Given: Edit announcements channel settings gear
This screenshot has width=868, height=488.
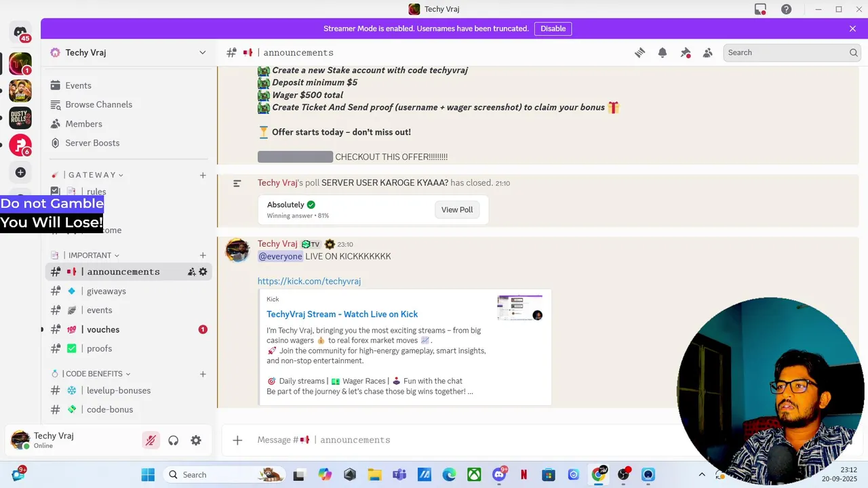Looking at the screenshot, I should (203, 272).
